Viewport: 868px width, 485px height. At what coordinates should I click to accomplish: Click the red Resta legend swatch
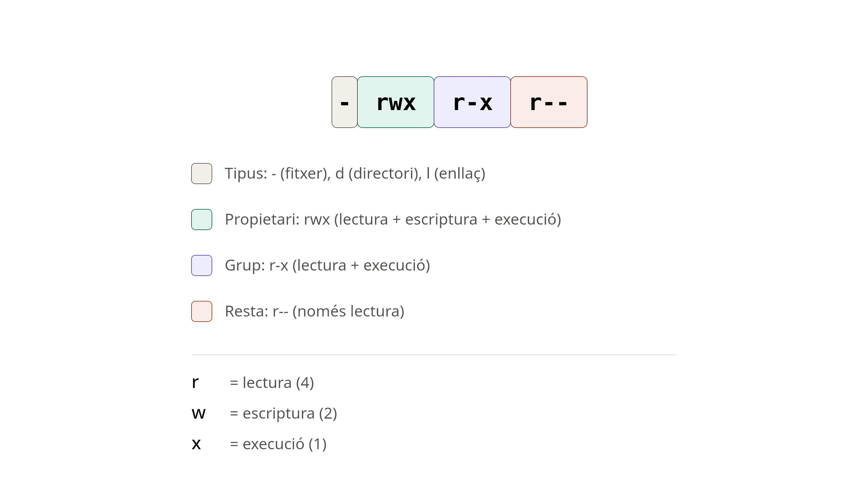pyautogui.click(x=201, y=311)
